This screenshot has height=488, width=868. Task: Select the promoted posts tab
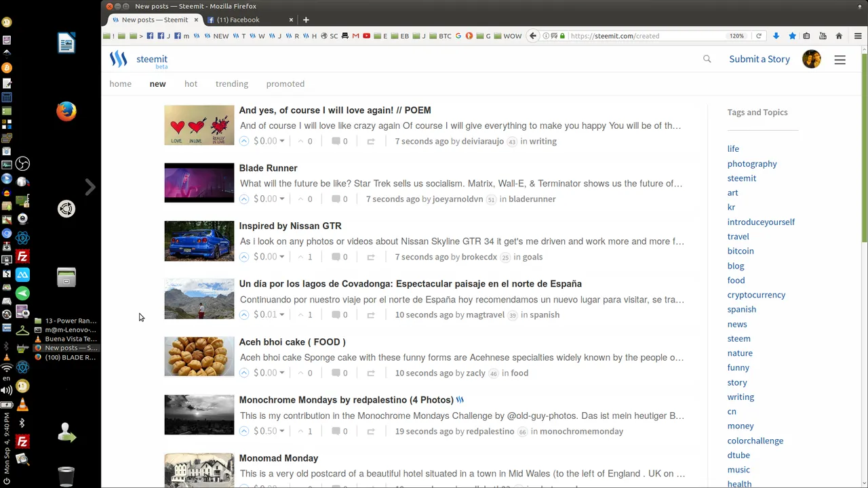coord(285,84)
